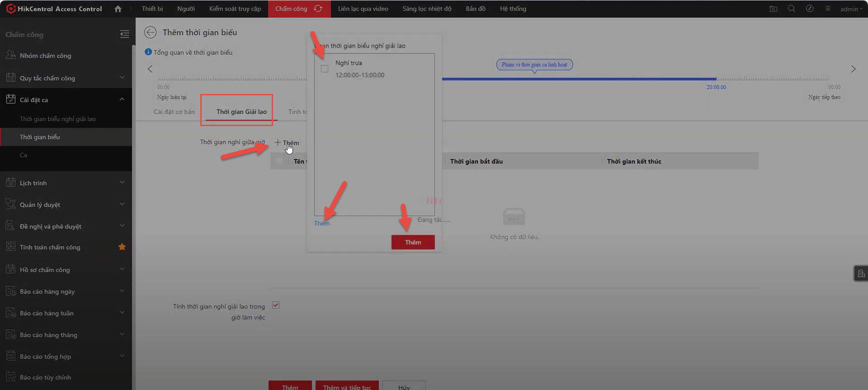Collapse the sidebar menu icon
This screenshot has width=868, height=390.
[124, 34]
